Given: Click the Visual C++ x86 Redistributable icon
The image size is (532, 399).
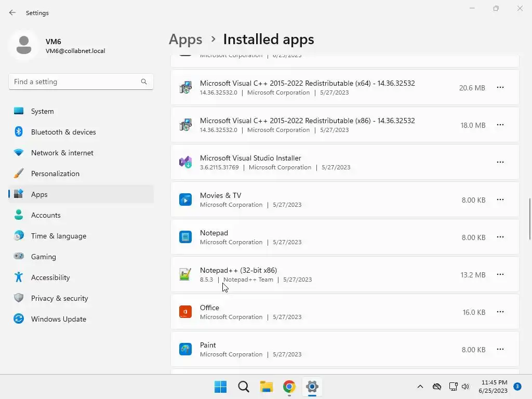Looking at the screenshot, I should 185,125.
